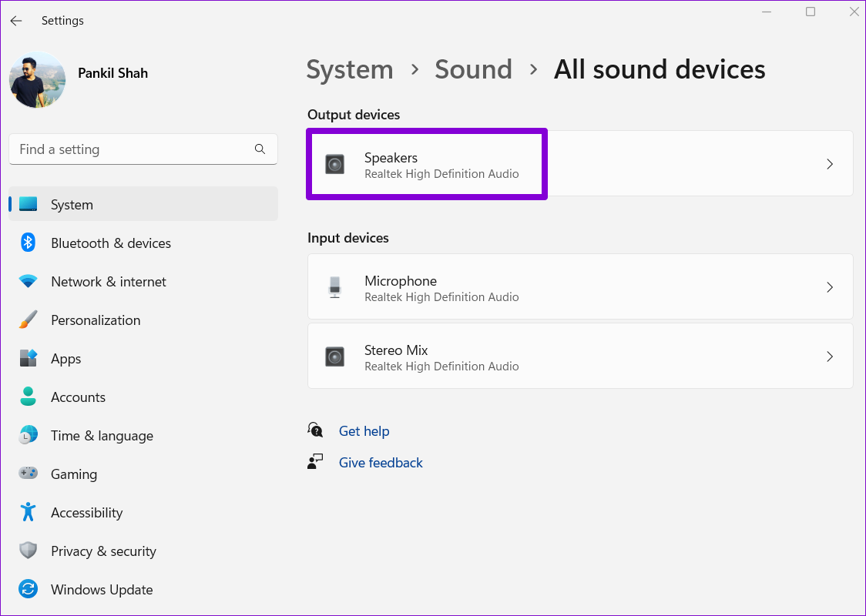Navigate to System via breadcrumb
The image size is (866, 616).
pos(350,70)
